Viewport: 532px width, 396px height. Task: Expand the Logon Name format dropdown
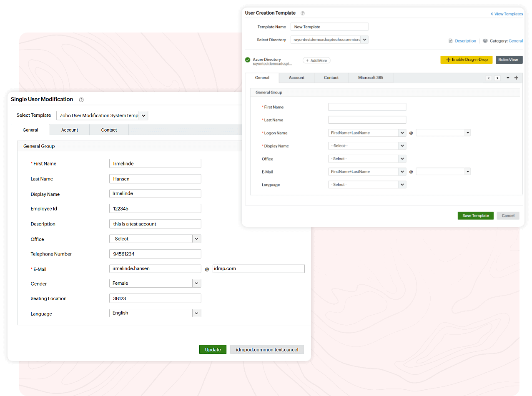pyautogui.click(x=402, y=133)
